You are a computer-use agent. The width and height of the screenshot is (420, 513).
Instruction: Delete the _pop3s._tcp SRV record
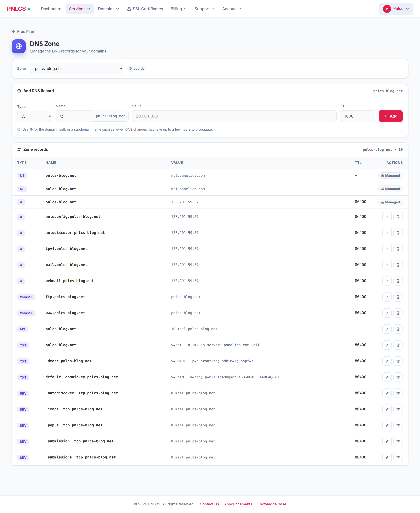398,425
